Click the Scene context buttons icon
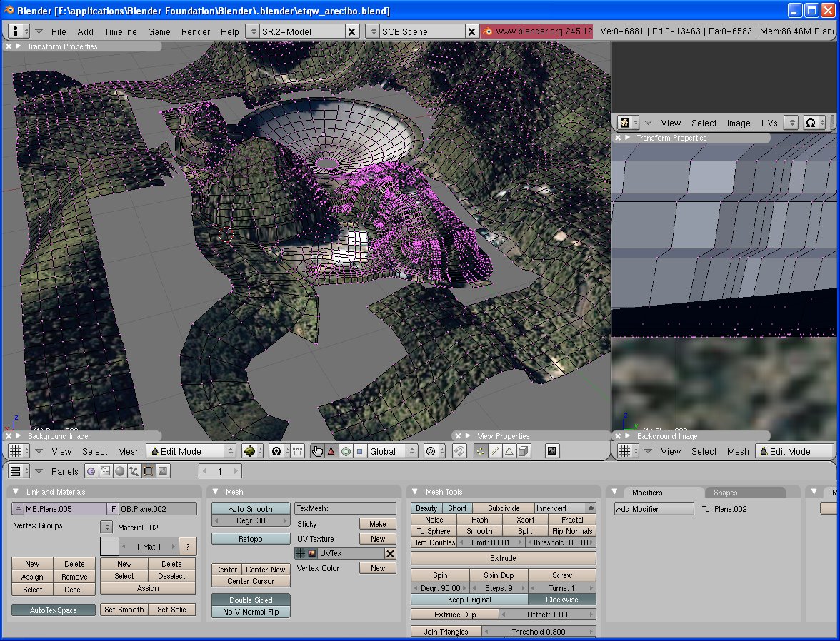840x641 pixels. pyautogui.click(x=163, y=471)
